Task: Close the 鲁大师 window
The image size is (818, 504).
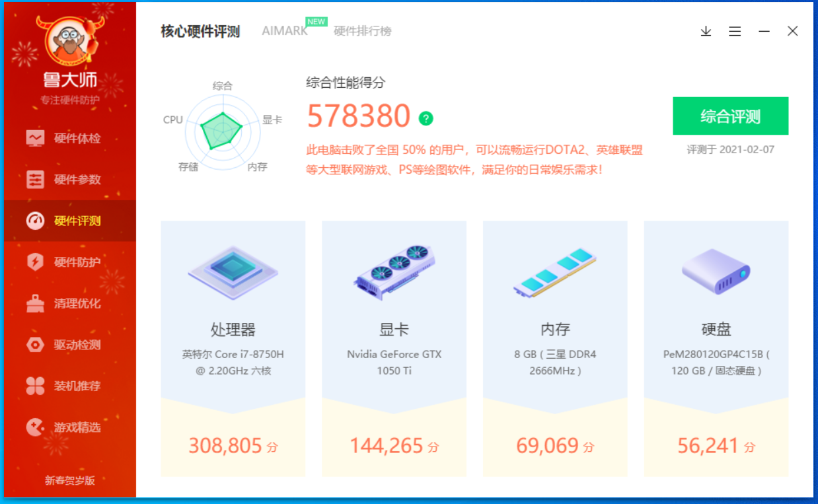Action: click(793, 31)
